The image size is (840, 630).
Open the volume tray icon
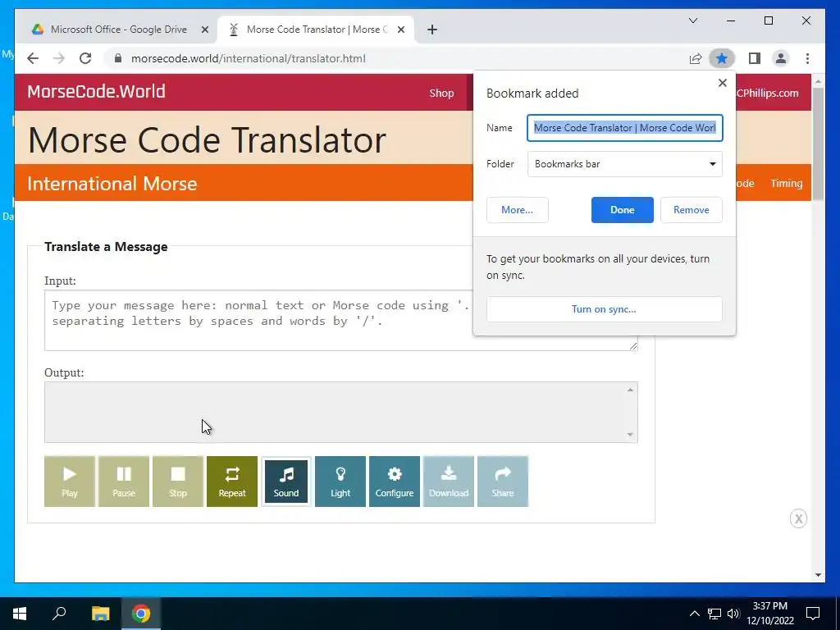[x=733, y=614]
